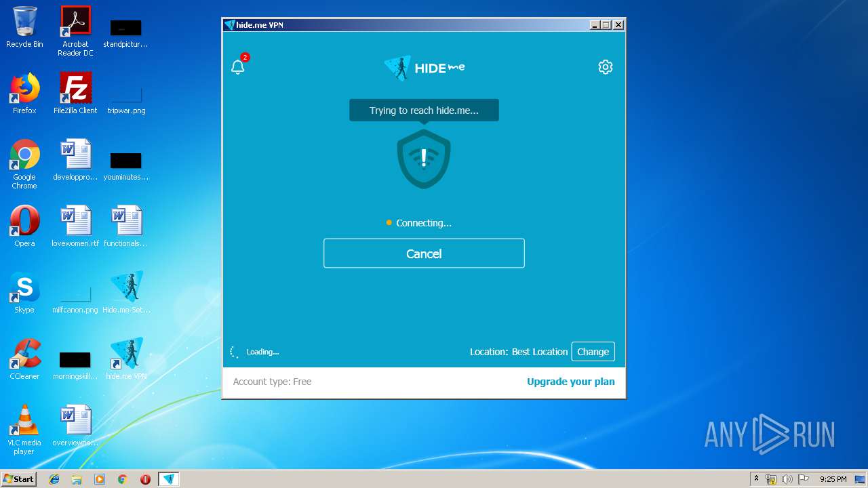Launch VLC media player from desktop
Screen dimensions: 868x488
pos(24,430)
